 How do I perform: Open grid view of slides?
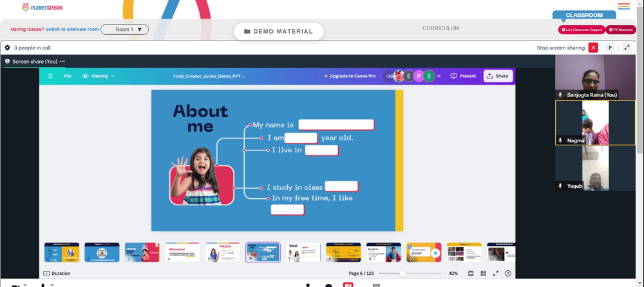(484, 273)
